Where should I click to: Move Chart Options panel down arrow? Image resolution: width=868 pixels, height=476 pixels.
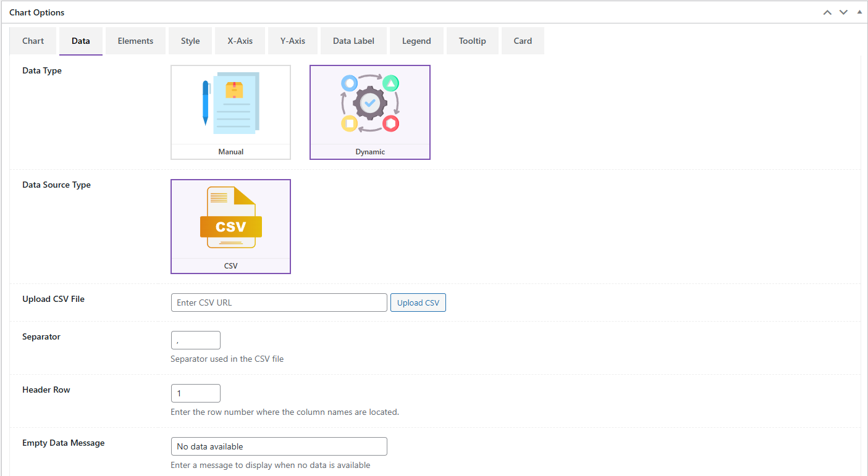[843, 12]
